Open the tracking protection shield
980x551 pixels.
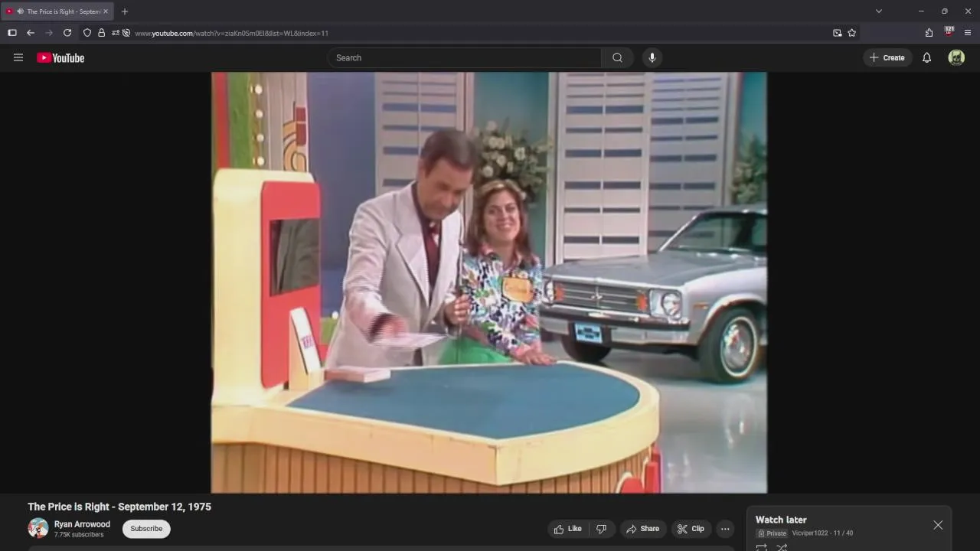[87, 33]
